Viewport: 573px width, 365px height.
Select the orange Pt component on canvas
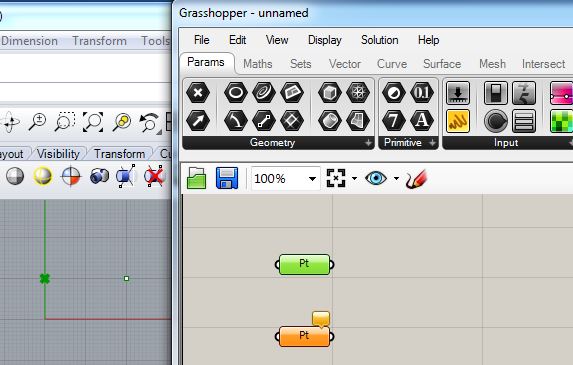pos(304,336)
